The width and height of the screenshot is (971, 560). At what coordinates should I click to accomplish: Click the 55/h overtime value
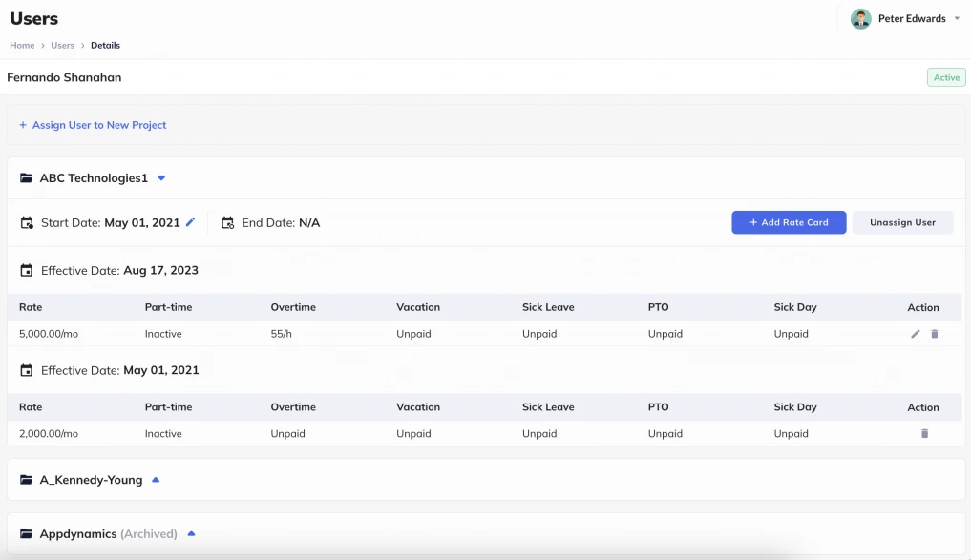pyautogui.click(x=281, y=334)
